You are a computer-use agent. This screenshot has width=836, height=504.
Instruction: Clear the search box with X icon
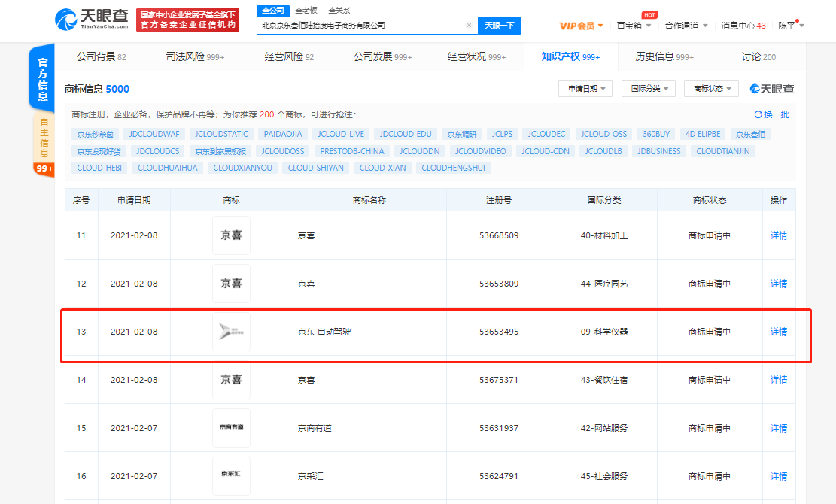469,26
